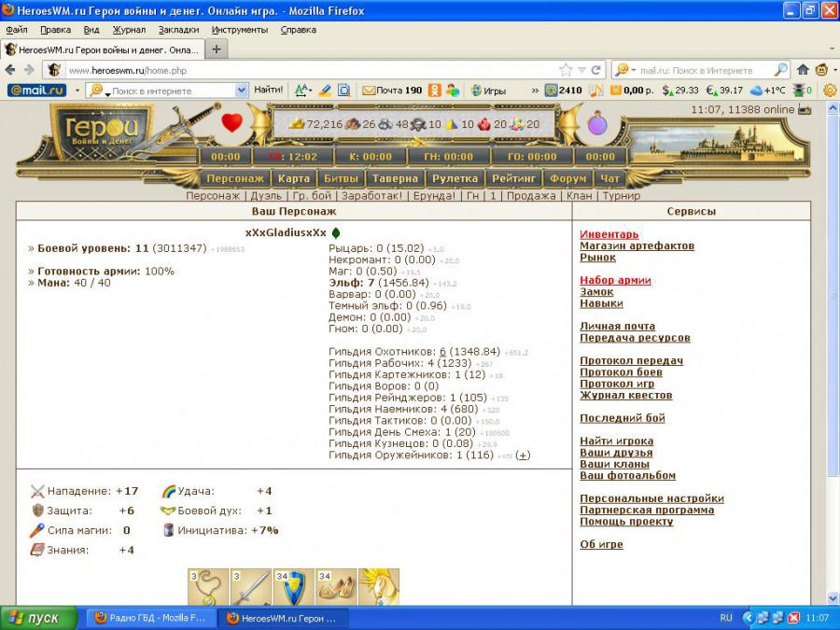
Task: Click the Таверна navigation button
Action: coord(395,178)
